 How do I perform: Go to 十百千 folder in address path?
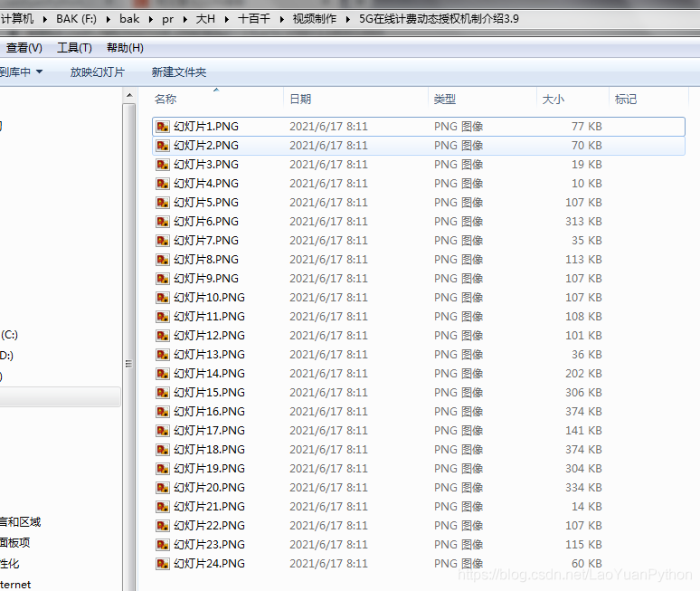point(253,19)
